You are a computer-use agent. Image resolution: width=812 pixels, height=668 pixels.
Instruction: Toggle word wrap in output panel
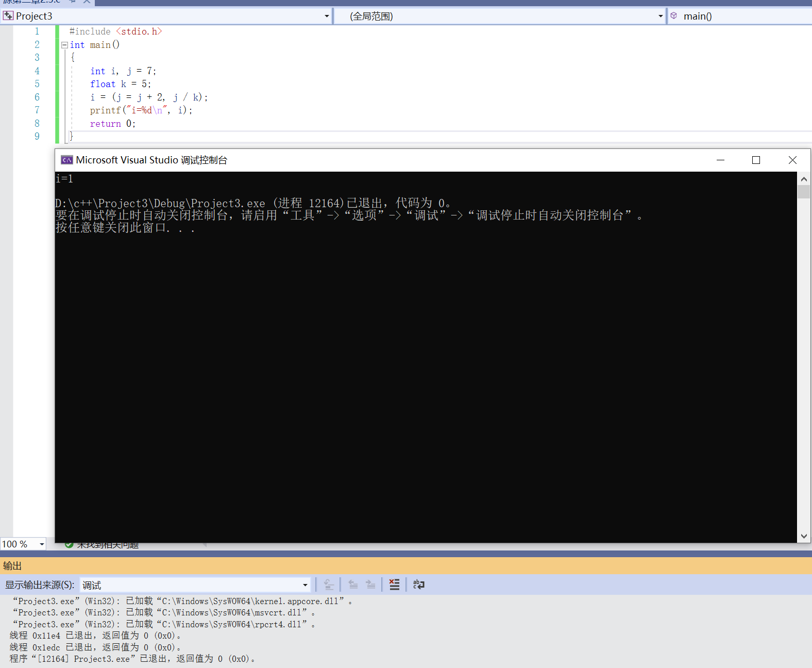[418, 584]
